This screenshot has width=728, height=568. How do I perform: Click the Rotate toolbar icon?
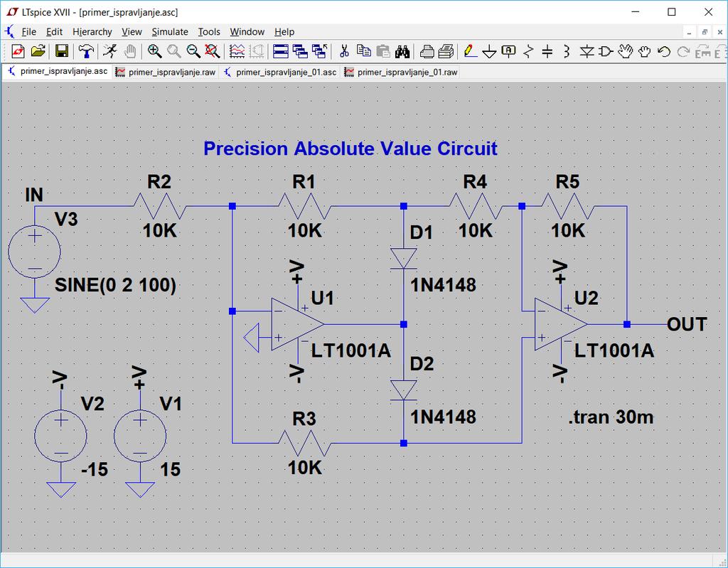[703, 51]
